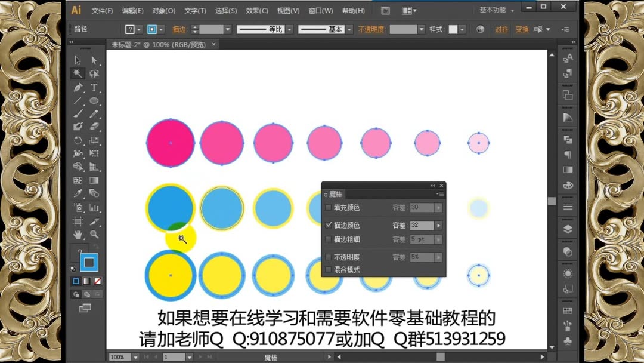
Task: Open the 窗口 menu
Action: point(320,10)
